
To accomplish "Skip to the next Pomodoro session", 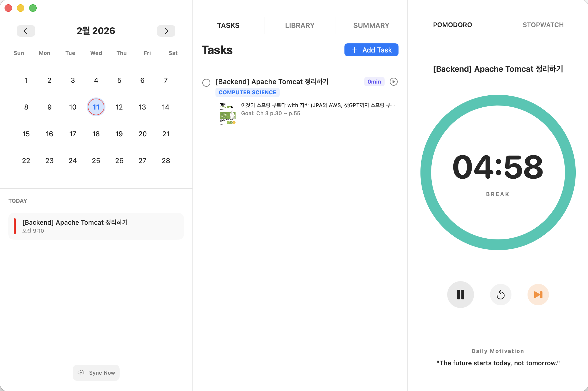I will [538, 295].
